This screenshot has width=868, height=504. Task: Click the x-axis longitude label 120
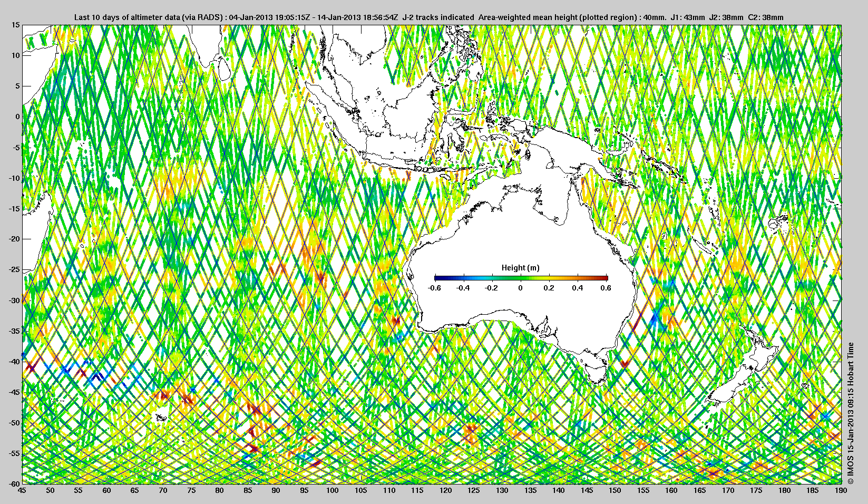[446, 490]
